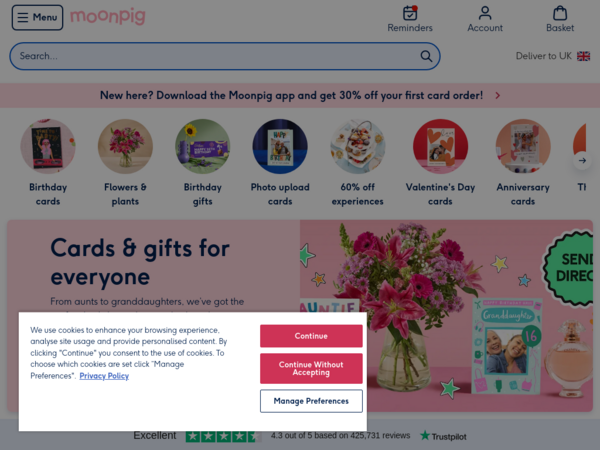Open the Reminders calendar icon
This screenshot has width=600, height=450.
[x=410, y=13]
